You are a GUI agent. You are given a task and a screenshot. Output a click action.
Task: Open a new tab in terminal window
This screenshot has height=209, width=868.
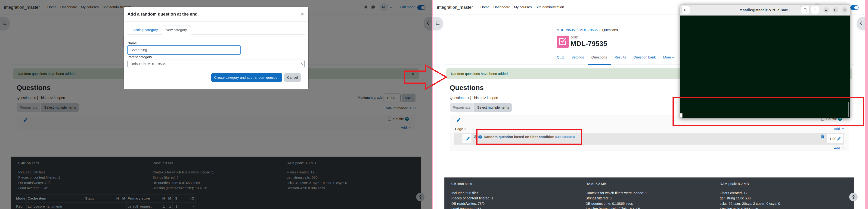point(686,10)
